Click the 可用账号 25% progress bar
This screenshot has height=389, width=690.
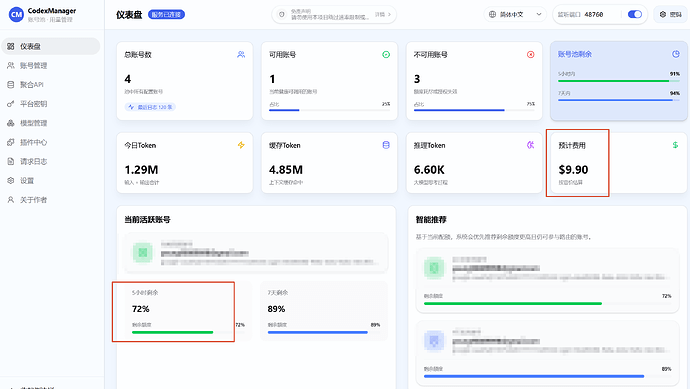pyautogui.click(x=330, y=110)
